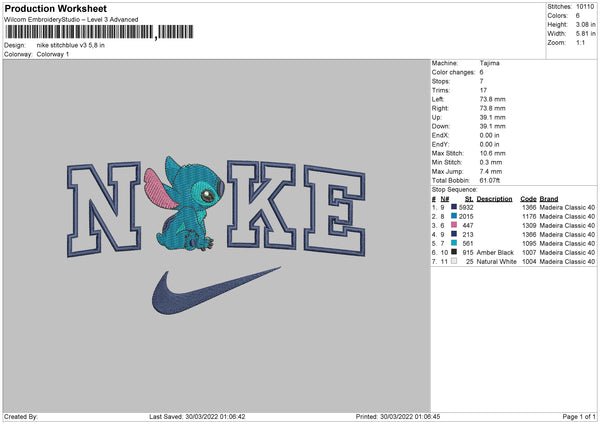
Task: Choose the turquoise swatch for code 1095
Action: (454, 243)
